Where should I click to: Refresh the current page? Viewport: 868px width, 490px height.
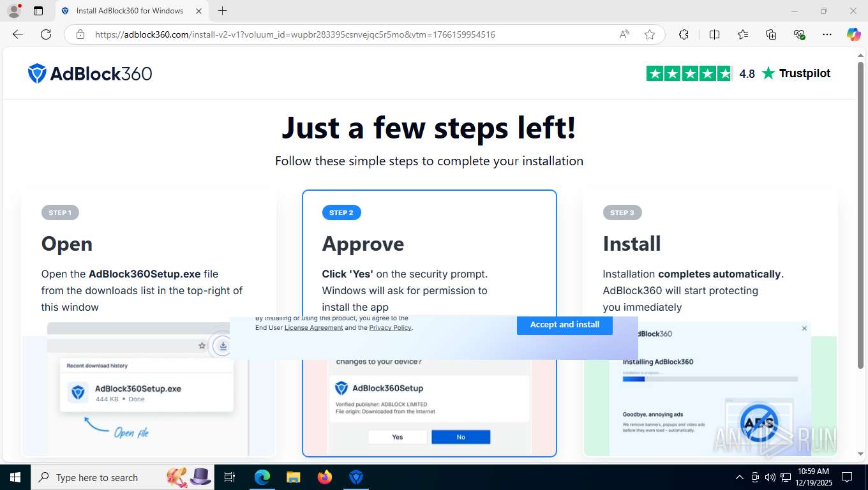[x=46, y=34]
